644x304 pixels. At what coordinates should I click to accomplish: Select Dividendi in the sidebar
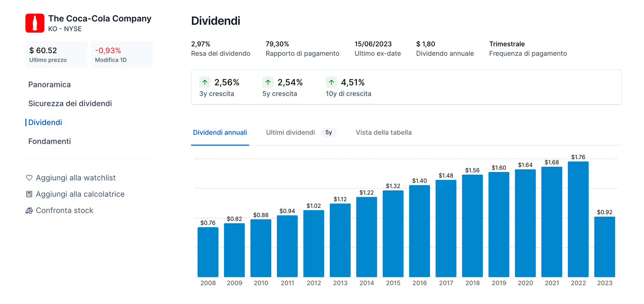point(45,122)
